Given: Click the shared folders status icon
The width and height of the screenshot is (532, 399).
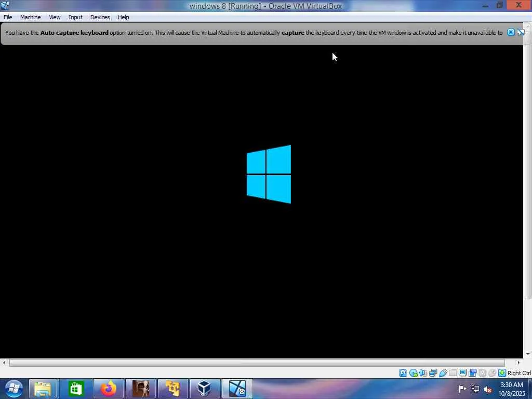Looking at the screenshot, I should 453,373.
